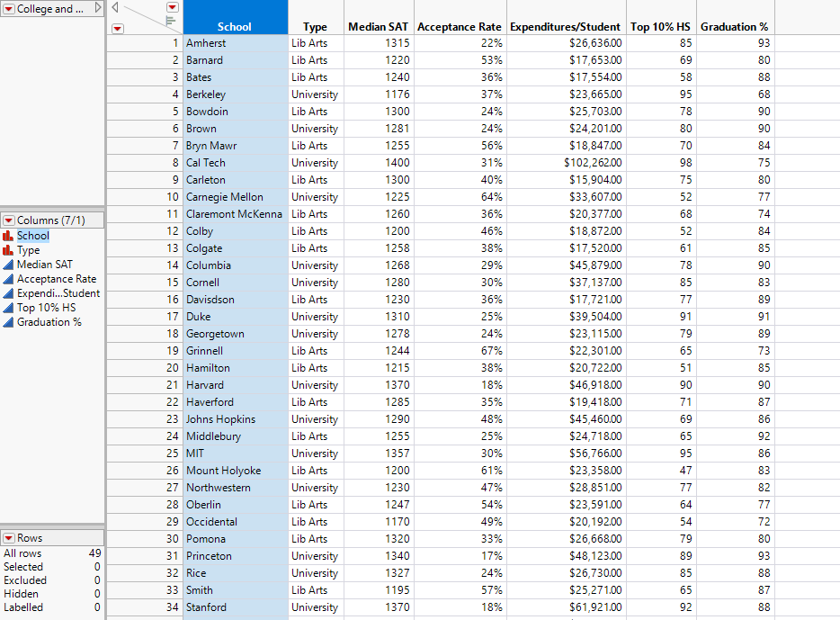
Task: Click the Median SAT column header
Action: pos(379,18)
